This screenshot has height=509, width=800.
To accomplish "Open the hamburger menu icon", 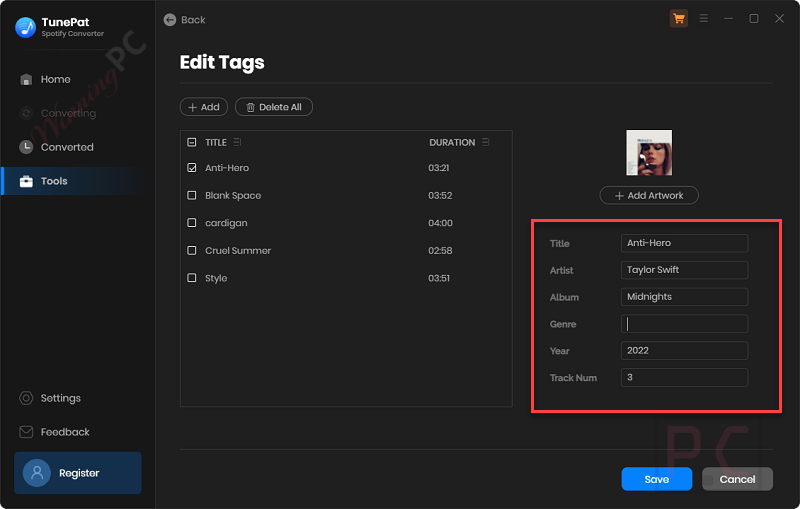I will [x=704, y=18].
